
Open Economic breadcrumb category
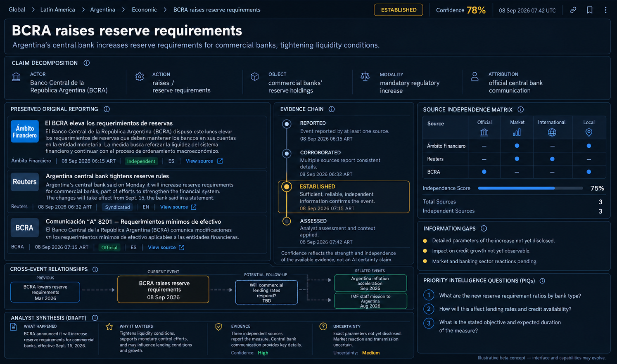point(144,9)
